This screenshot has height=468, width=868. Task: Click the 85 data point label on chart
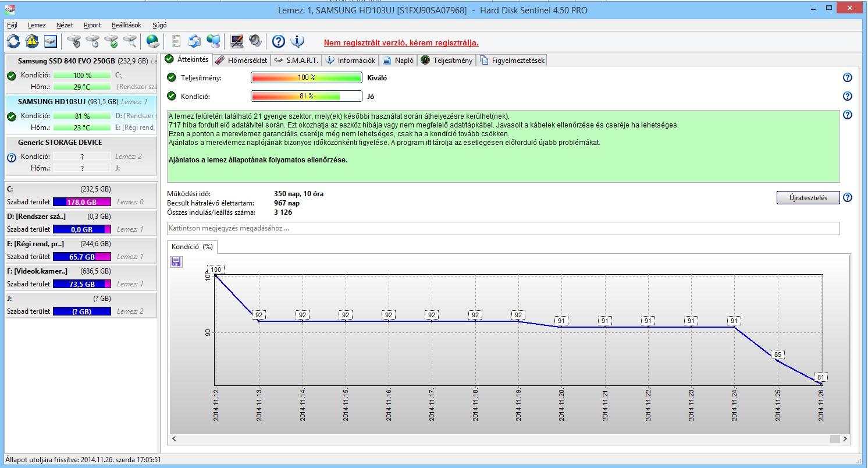[x=778, y=354]
